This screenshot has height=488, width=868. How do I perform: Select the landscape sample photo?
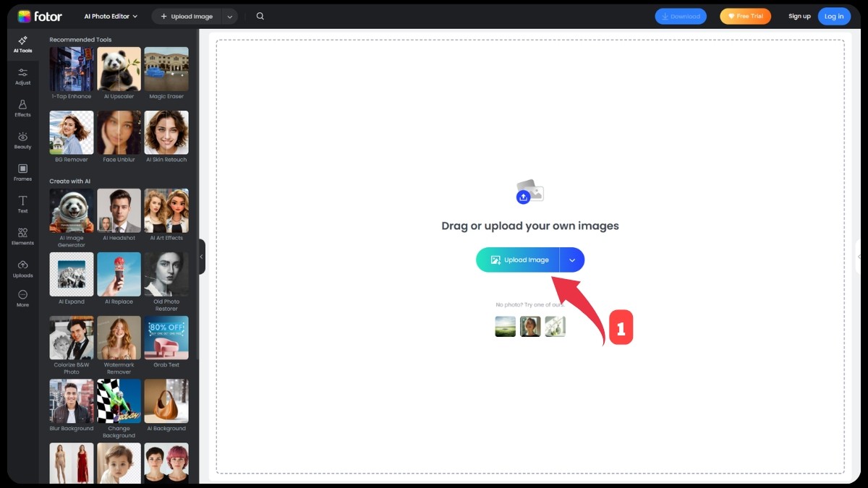(x=506, y=326)
